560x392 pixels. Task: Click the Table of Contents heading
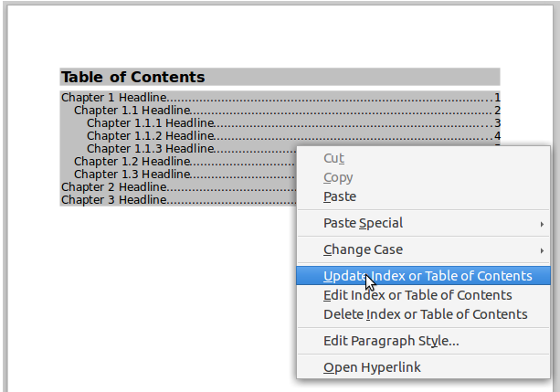[x=133, y=78]
